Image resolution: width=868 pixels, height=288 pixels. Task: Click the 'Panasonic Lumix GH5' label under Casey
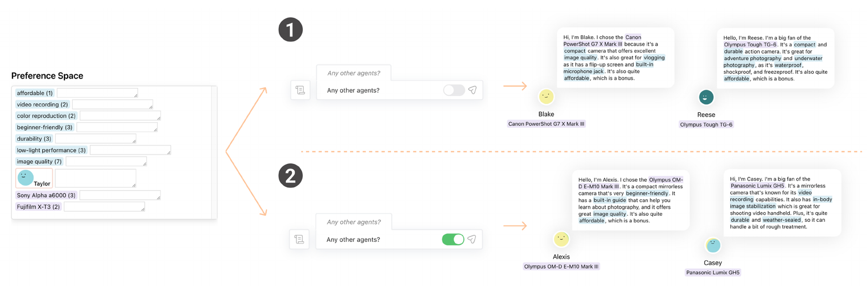[713, 272]
